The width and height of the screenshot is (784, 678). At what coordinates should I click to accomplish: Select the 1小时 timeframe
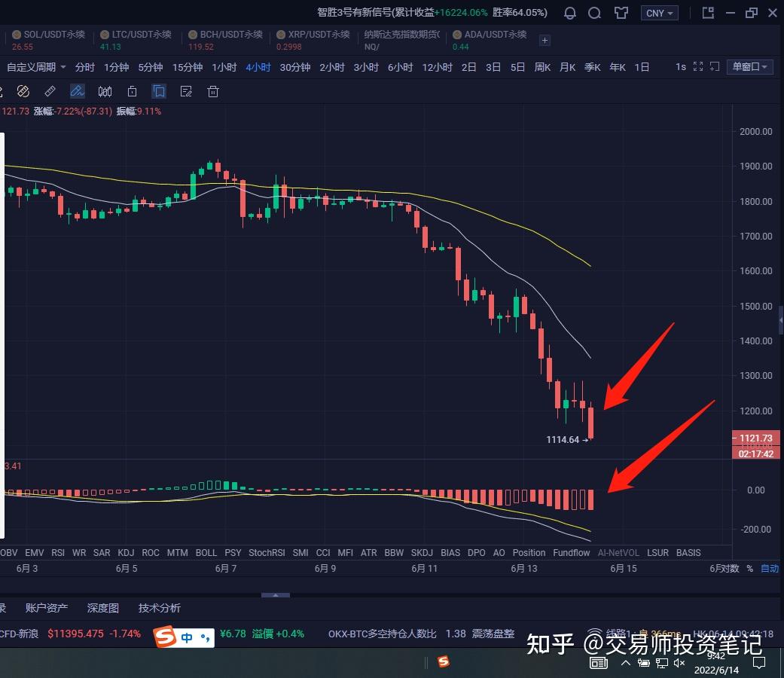point(224,67)
